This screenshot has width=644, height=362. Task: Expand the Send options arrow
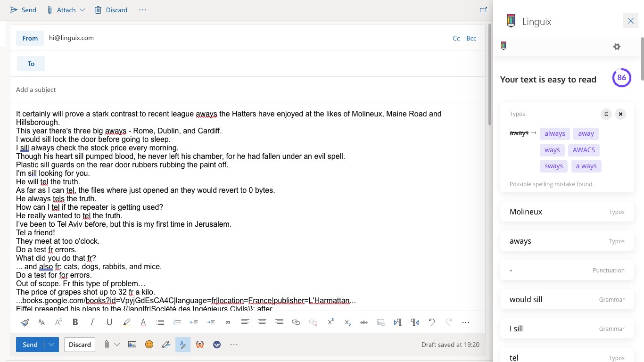(x=51, y=345)
